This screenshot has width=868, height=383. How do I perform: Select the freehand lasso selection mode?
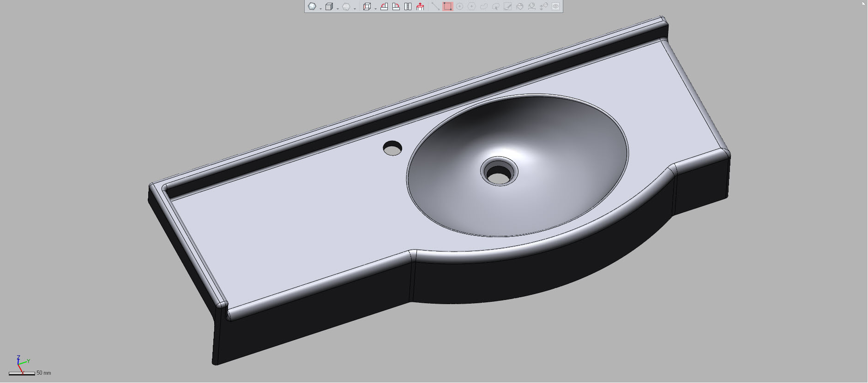pyautogui.click(x=483, y=6)
